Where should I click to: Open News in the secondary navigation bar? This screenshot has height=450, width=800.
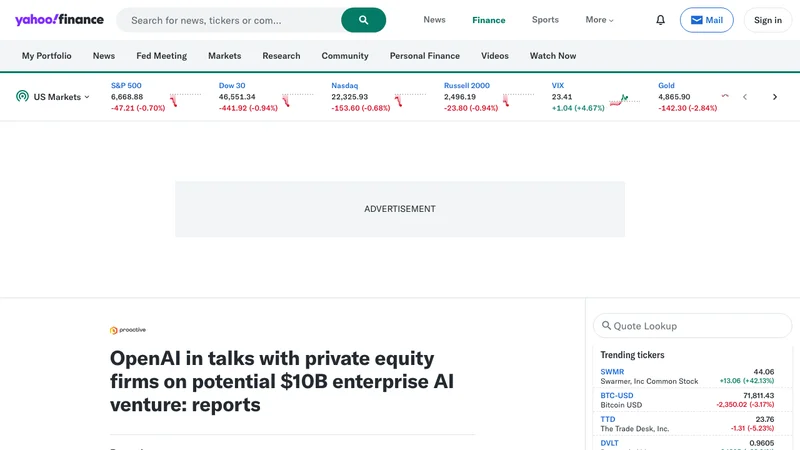click(x=104, y=56)
